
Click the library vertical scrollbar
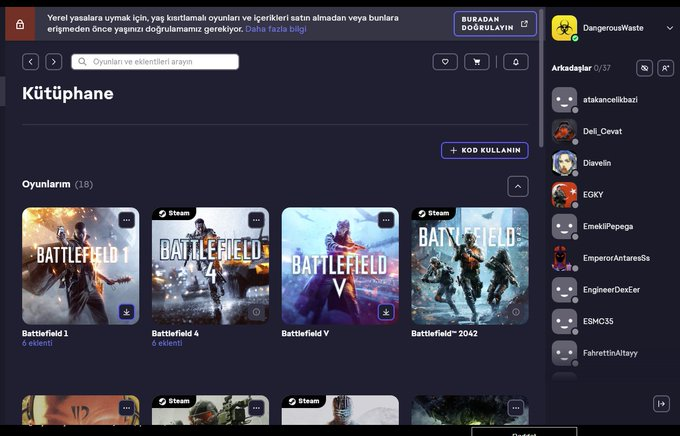tap(541, 78)
